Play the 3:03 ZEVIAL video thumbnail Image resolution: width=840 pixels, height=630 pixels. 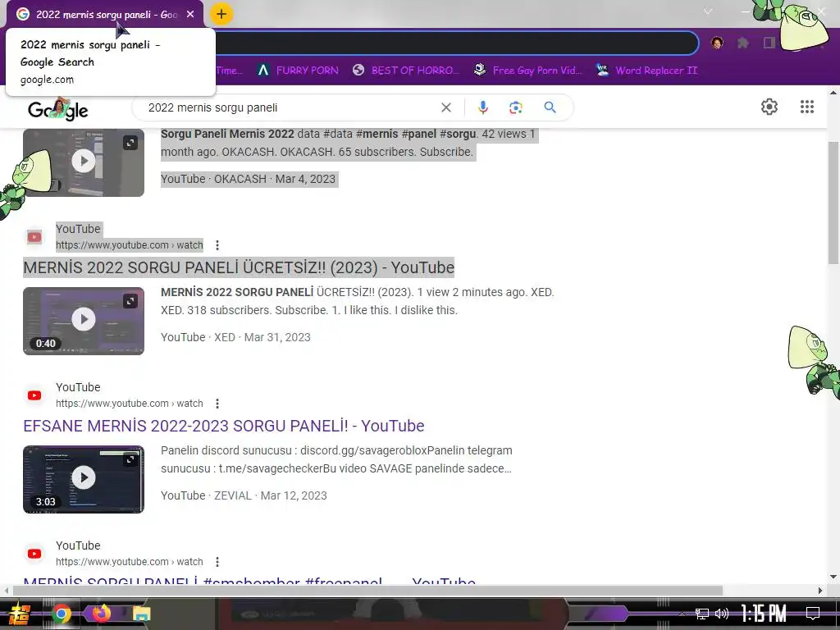pyautogui.click(x=84, y=477)
